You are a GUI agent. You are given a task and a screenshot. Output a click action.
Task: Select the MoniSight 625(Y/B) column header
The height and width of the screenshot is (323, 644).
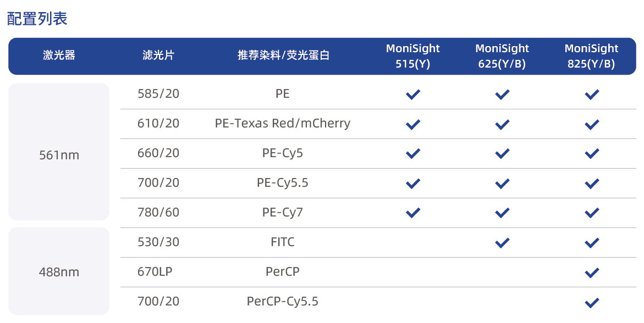(502, 56)
